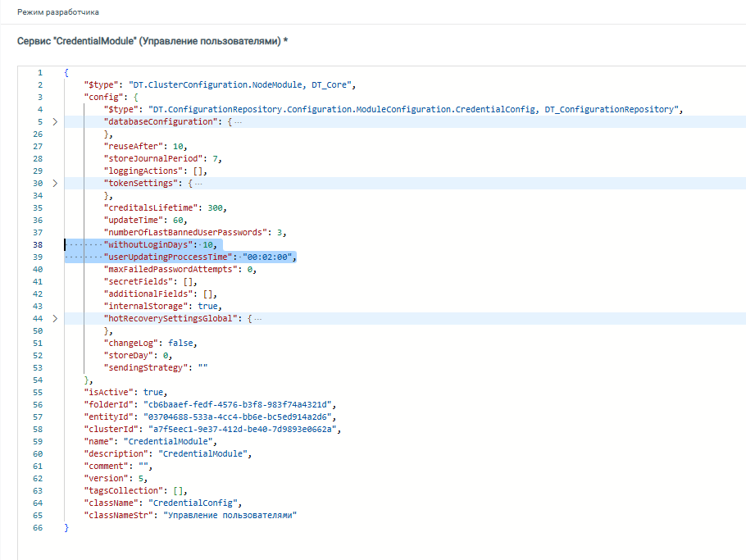The width and height of the screenshot is (746, 560).
Task: Click the closing brace on line 66
Action: (x=66, y=528)
